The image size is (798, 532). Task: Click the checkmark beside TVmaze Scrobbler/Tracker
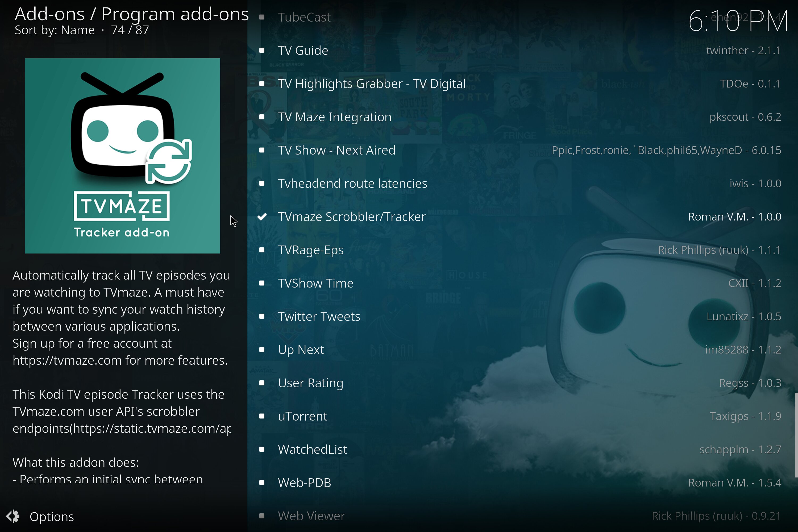click(x=262, y=217)
